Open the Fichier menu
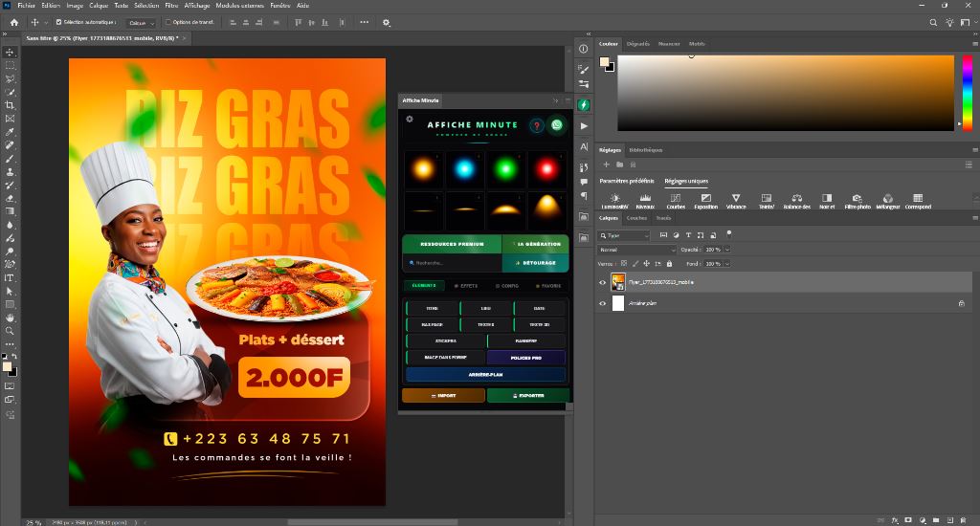Screen dimensions: 980x526 point(26,5)
